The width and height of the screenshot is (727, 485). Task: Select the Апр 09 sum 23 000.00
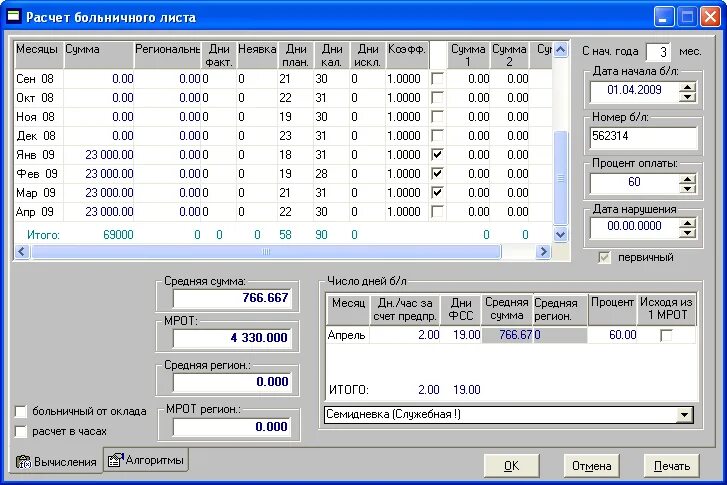point(109,212)
